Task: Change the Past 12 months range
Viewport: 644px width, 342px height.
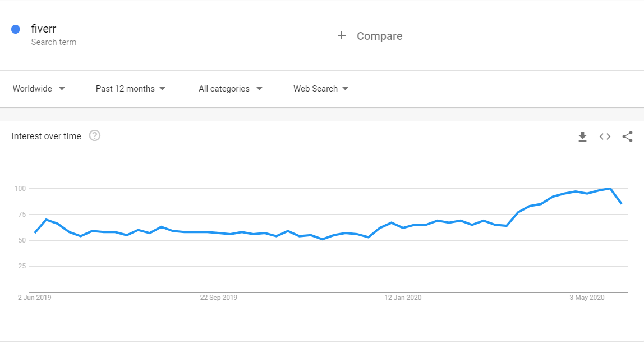Action: click(130, 89)
